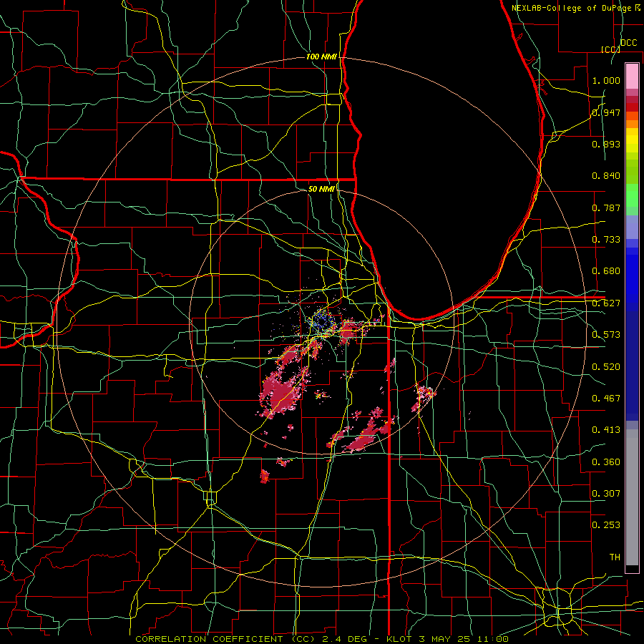Click the TH label on the legend
This screenshot has width=644, height=644.
tap(615, 557)
